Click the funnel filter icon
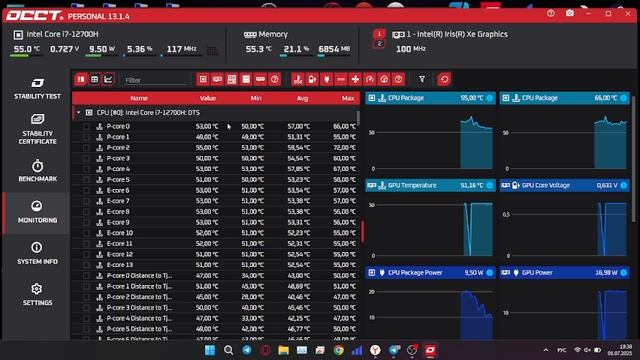This screenshot has width=640, height=360. coord(422,80)
